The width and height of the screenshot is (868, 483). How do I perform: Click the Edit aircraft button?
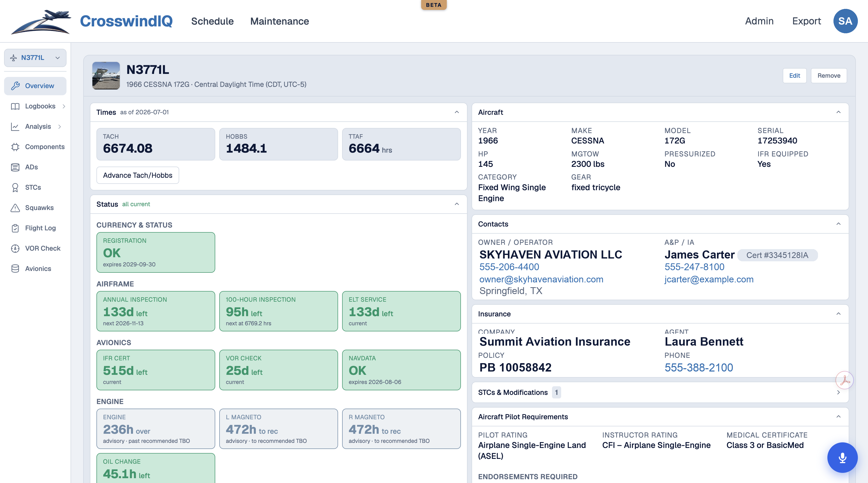[x=794, y=75]
